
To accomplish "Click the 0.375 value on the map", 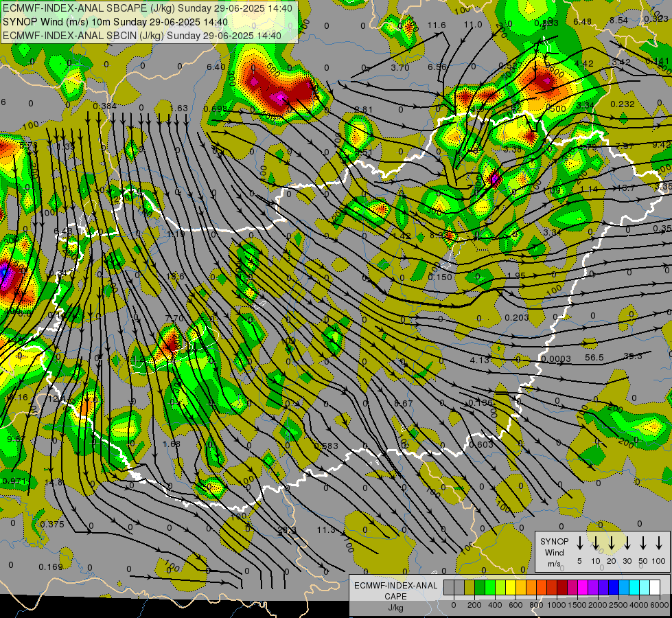I will click(x=52, y=524).
